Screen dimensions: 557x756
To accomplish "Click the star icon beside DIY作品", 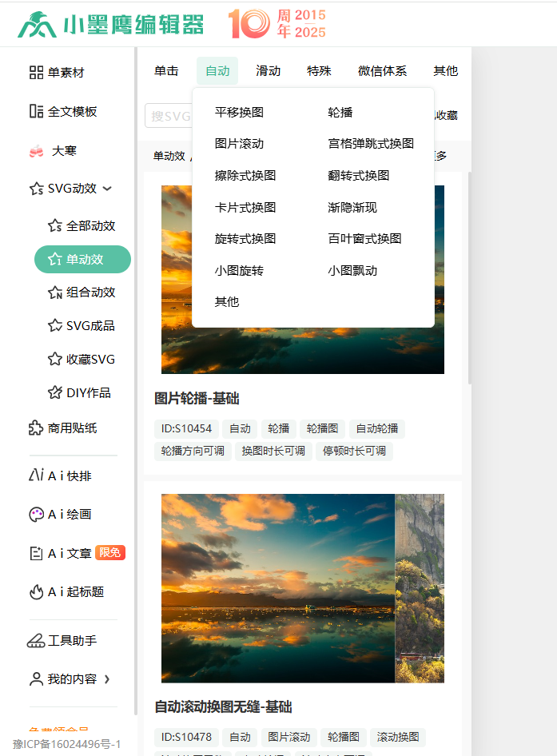I will [55, 392].
